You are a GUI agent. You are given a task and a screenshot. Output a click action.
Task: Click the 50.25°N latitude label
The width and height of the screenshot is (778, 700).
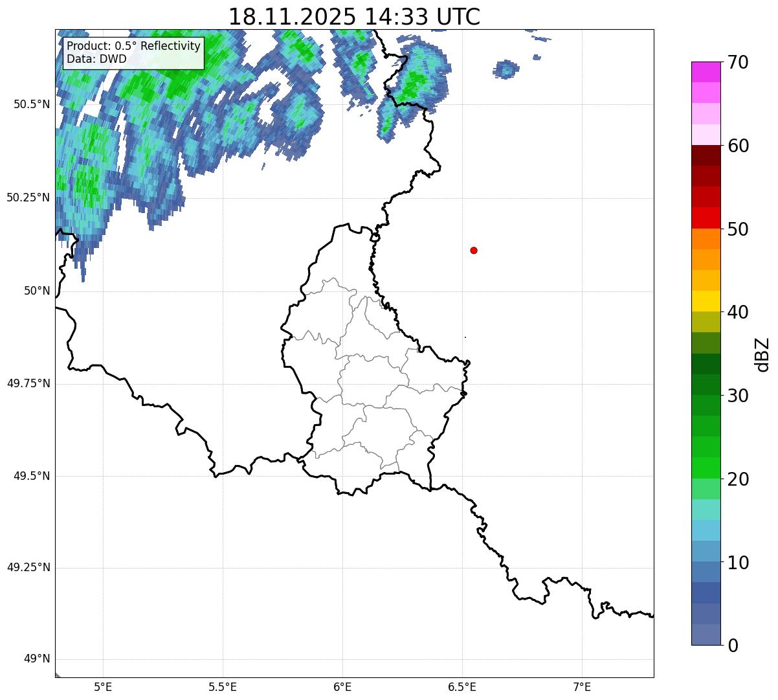(x=28, y=198)
